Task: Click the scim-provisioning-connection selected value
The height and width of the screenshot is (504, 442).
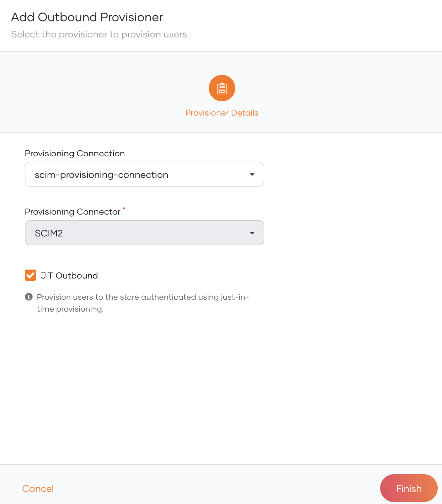Action: point(101,175)
